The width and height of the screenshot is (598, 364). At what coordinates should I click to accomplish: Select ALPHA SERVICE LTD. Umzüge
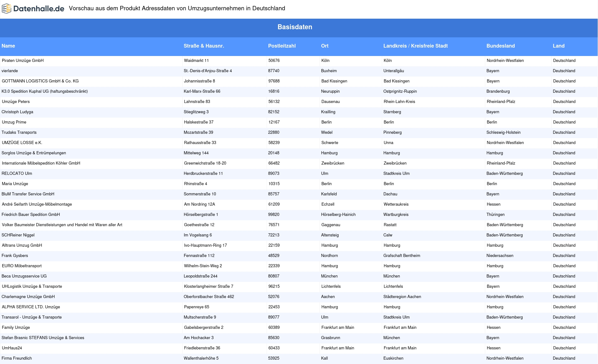[31, 307]
